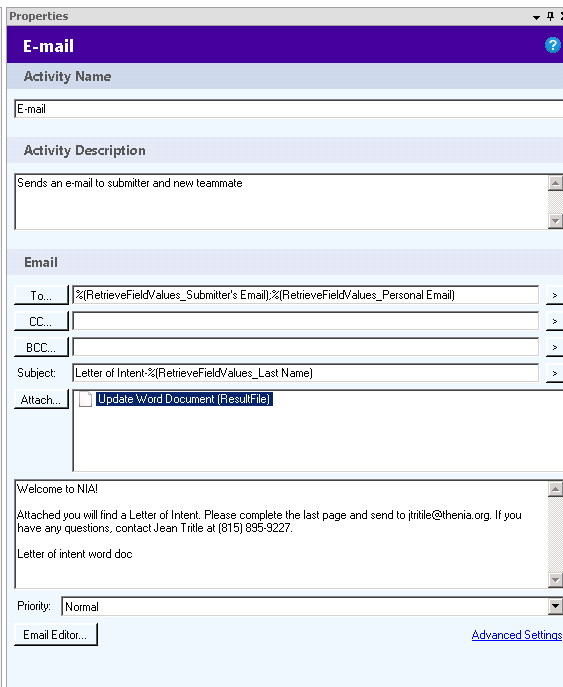Open the CC... recipients button

click(41, 321)
